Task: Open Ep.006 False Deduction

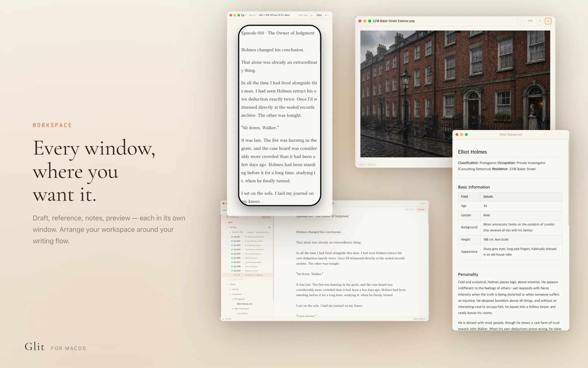Action: coord(248,258)
